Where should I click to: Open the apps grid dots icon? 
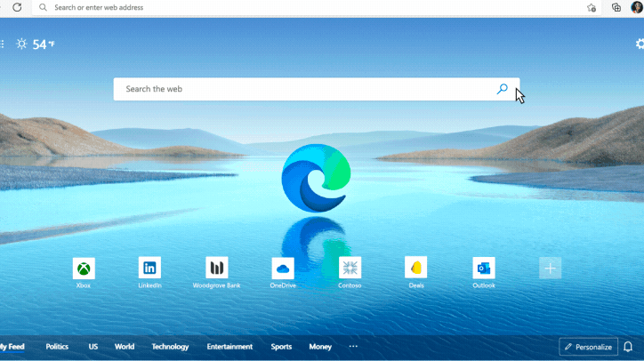(x=3, y=44)
